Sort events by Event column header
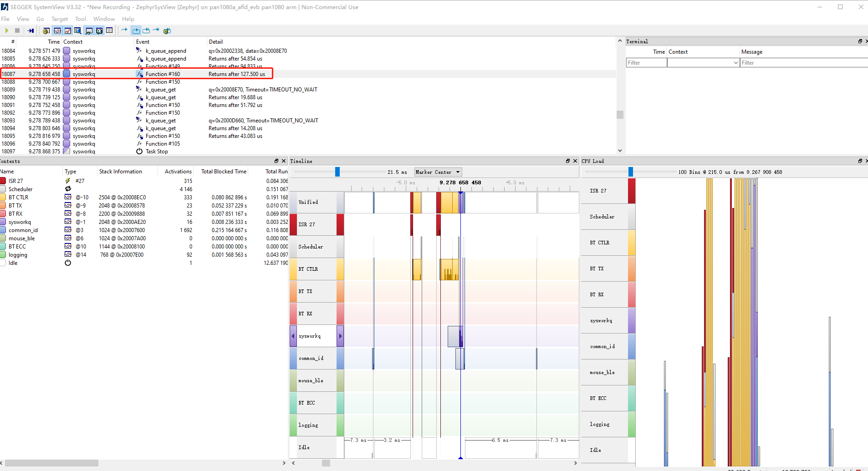Image resolution: width=868 pixels, height=471 pixels. point(143,42)
